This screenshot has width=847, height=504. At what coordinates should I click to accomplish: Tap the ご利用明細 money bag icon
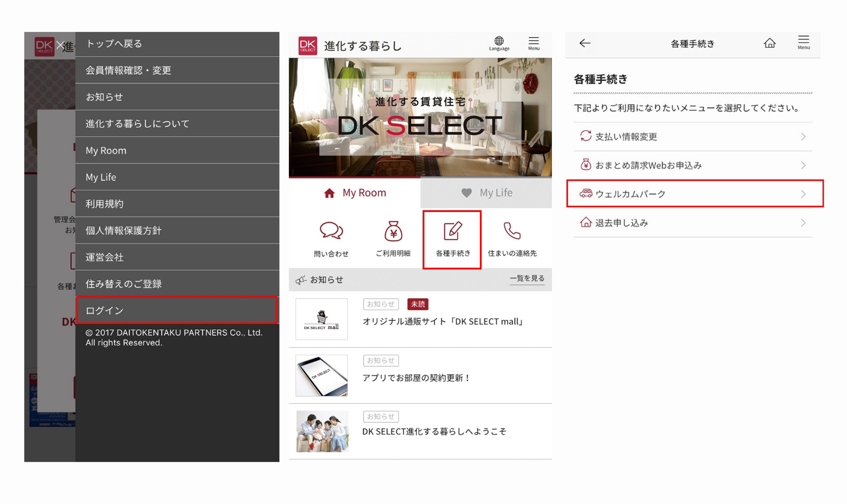[x=393, y=231]
